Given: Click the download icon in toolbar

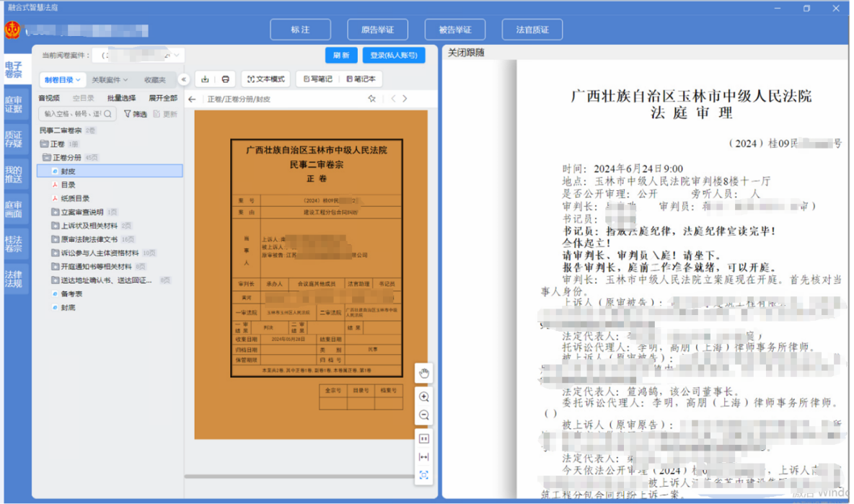Looking at the screenshot, I should click(x=206, y=79).
